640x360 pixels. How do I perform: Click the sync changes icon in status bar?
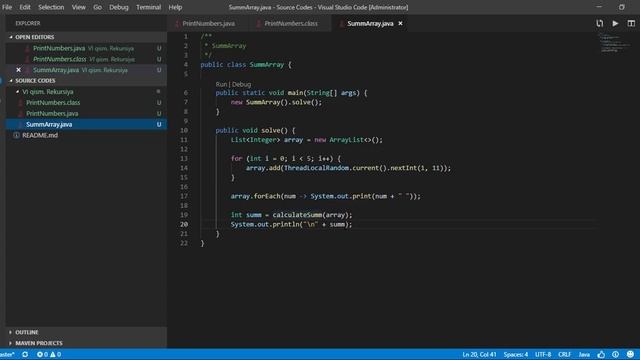coord(25,354)
